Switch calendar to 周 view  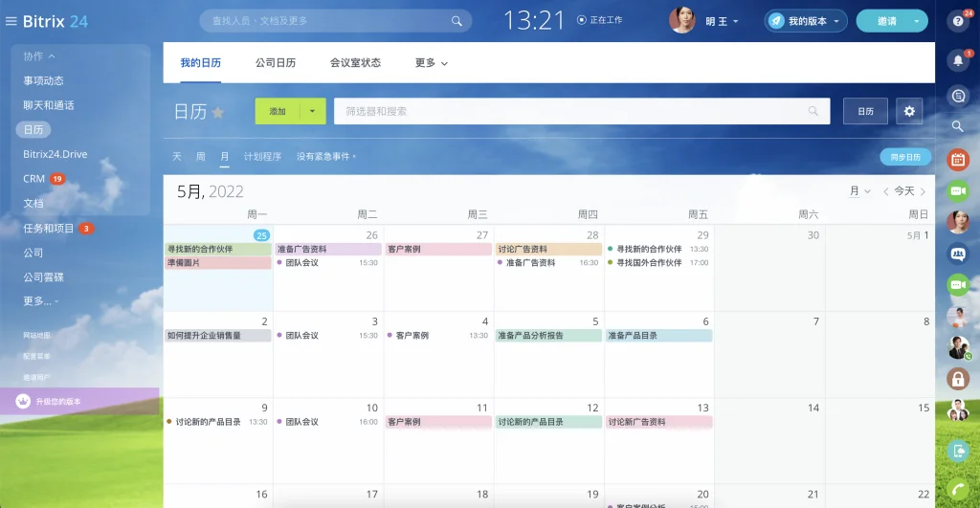[x=201, y=156]
